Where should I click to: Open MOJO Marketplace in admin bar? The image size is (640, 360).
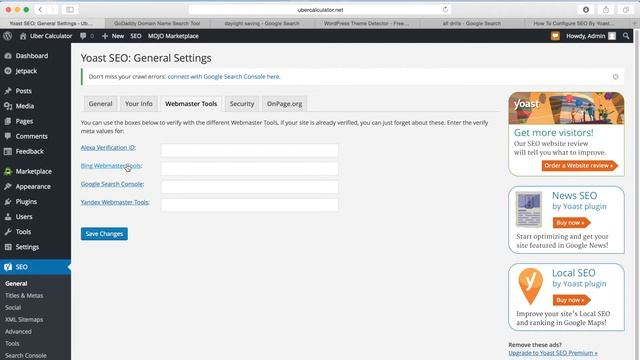[x=173, y=36]
